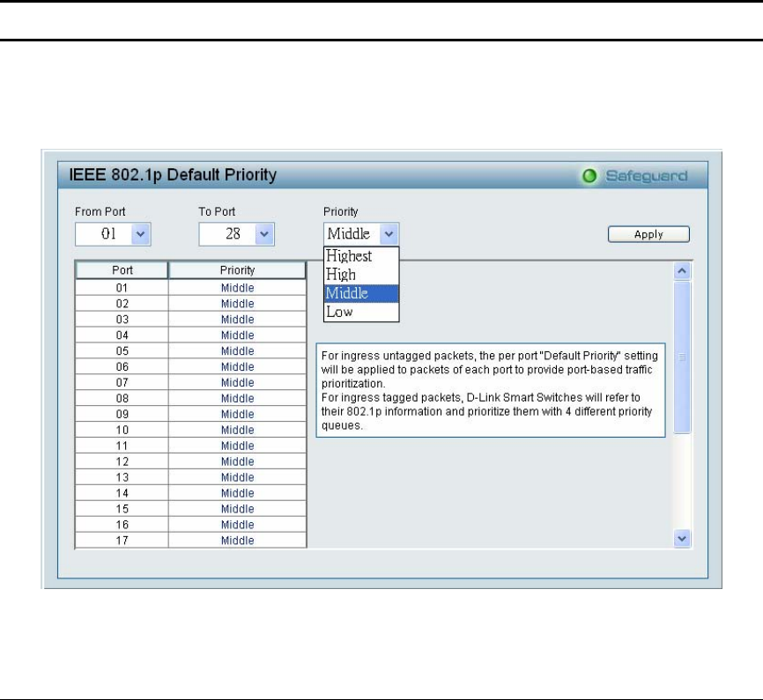Click the IEEE 802.1p Default Priority title
The image size is (763, 700).
173,175
